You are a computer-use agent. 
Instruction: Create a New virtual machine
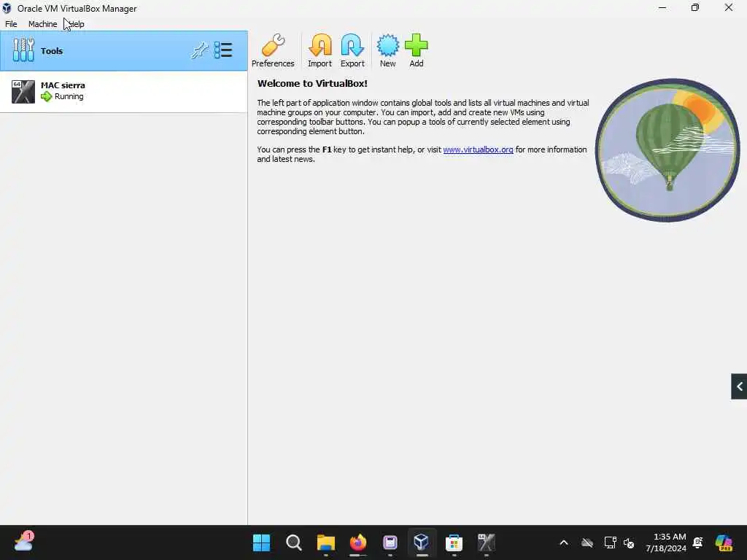point(388,50)
